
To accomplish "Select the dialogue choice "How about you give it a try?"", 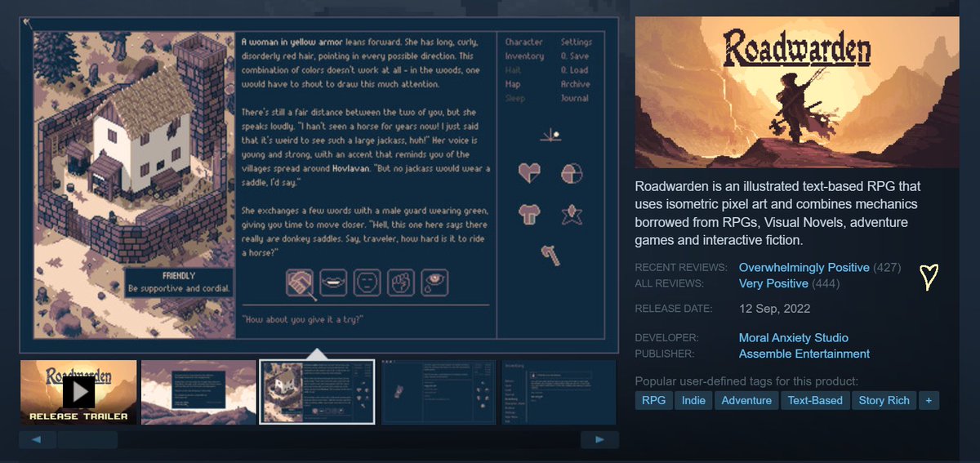I will [x=303, y=319].
